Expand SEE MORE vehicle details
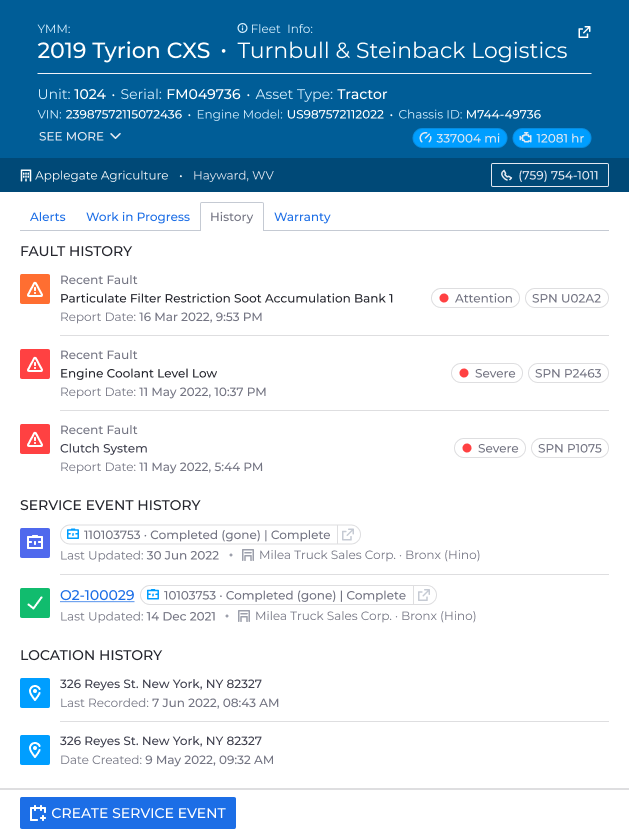 click(80, 136)
